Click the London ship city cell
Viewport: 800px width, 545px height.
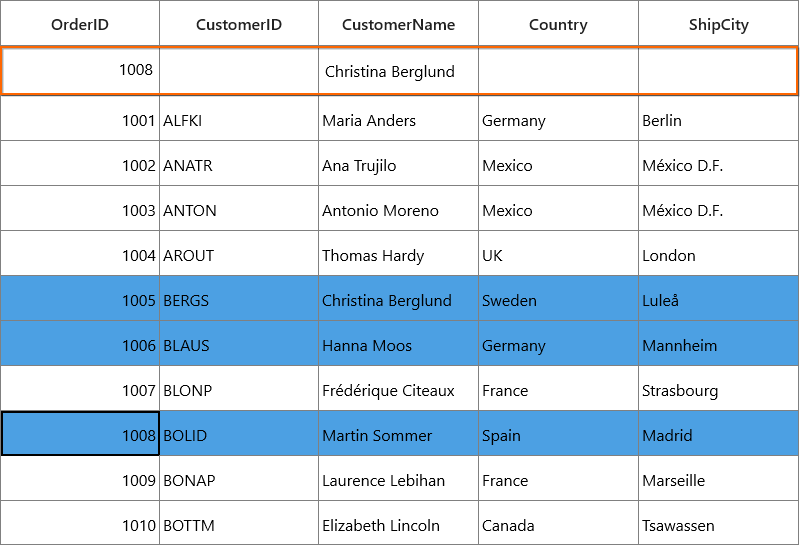(x=718, y=255)
